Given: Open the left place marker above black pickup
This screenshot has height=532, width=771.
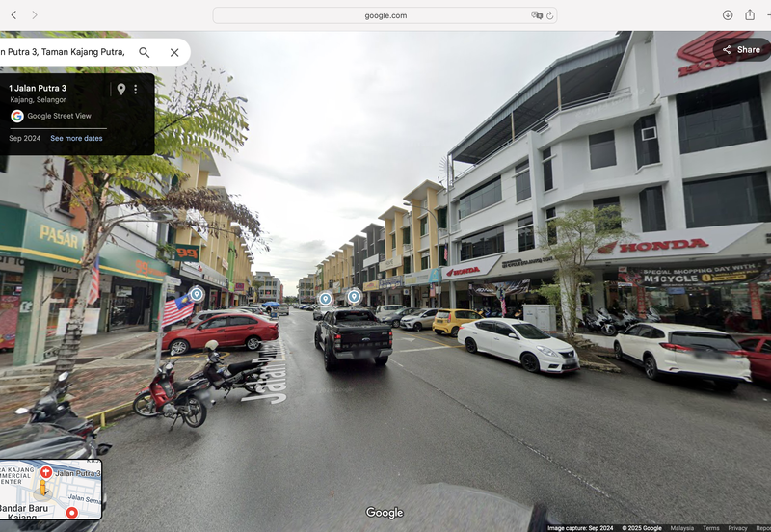Looking at the screenshot, I should [325, 299].
